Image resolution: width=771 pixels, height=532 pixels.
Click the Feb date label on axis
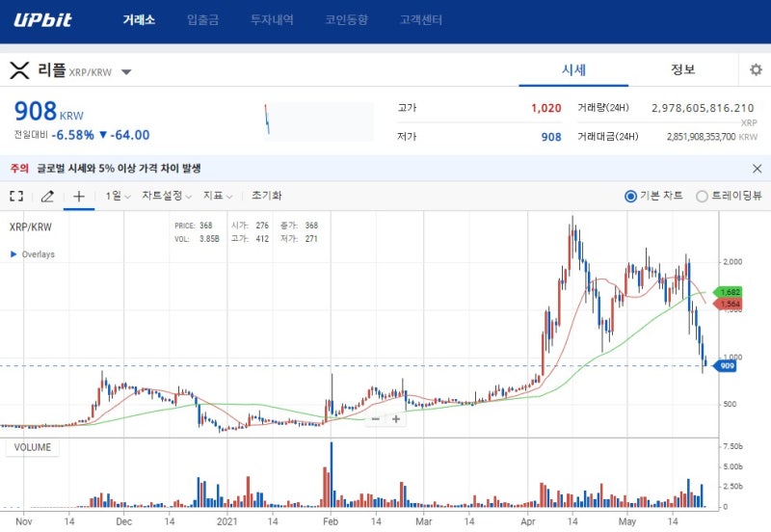pyautogui.click(x=331, y=521)
